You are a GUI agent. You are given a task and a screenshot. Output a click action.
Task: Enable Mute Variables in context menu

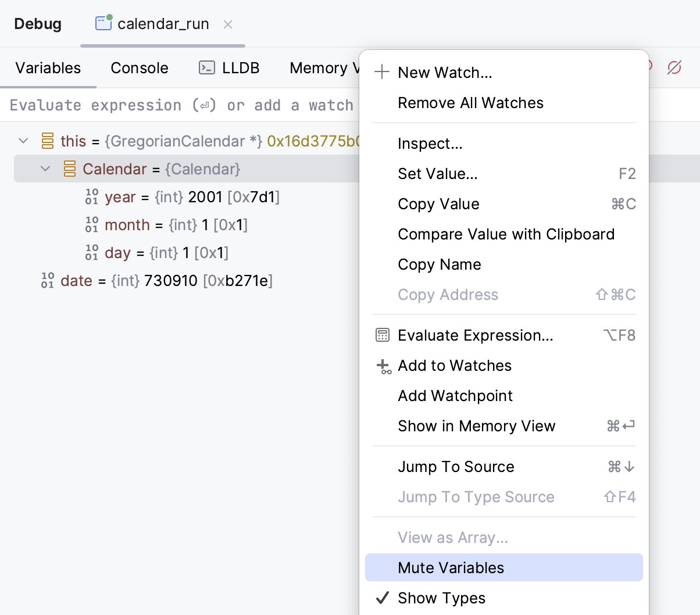[451, 568]
